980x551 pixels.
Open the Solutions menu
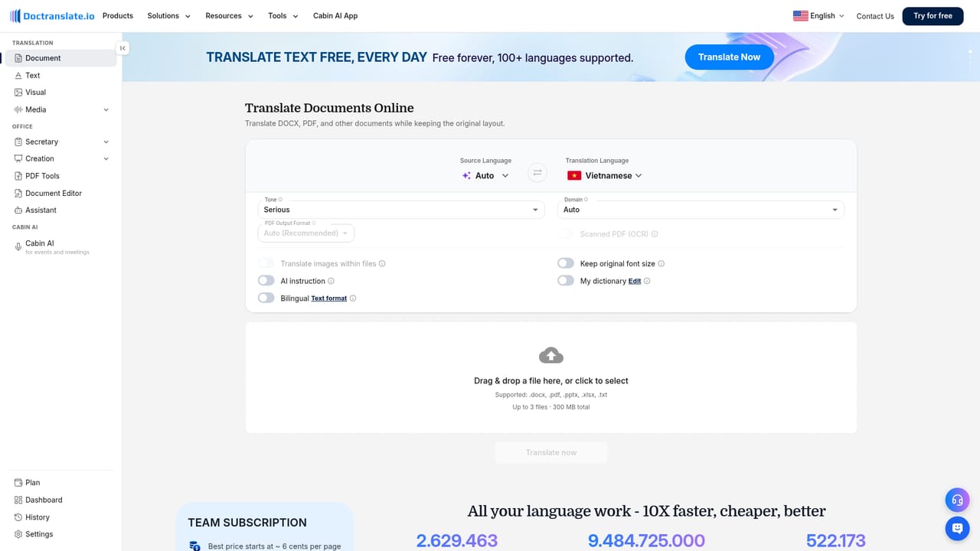coord(169,15)
